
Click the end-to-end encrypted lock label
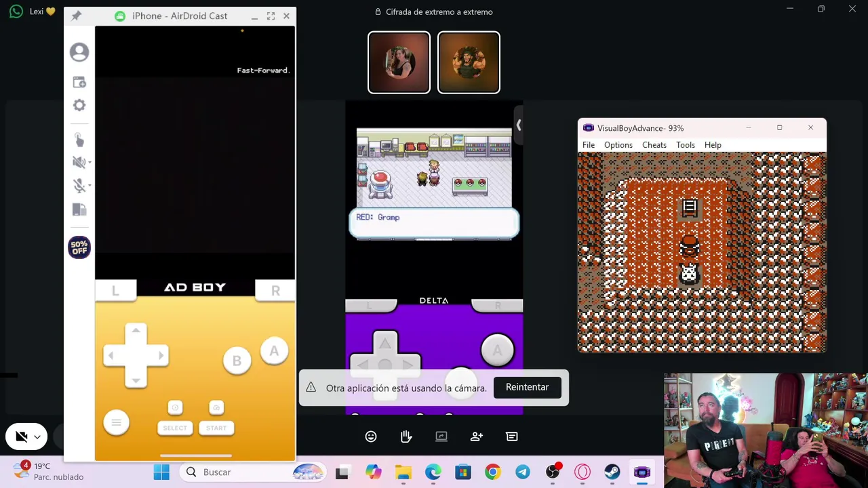point(434,12)
